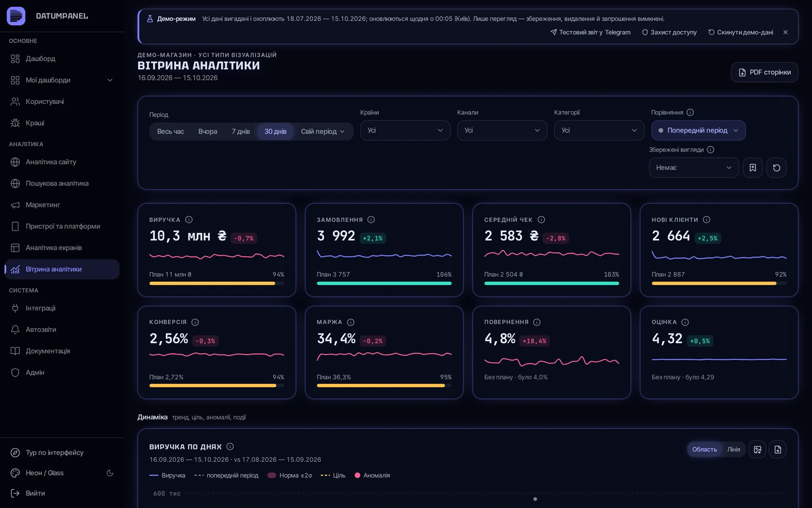812x508 pixels.
Task: Click Захист доступу link
Action: point(669,32)
